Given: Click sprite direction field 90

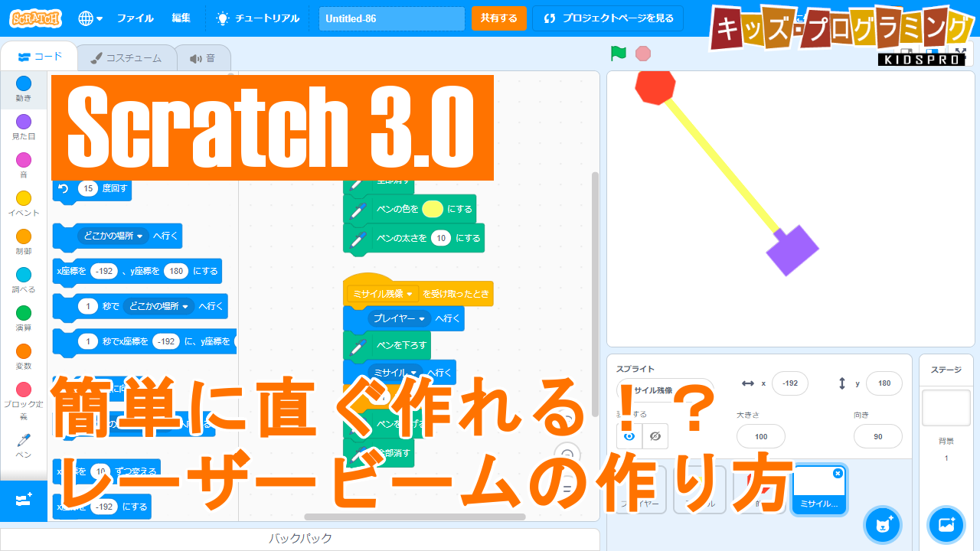Looking at the screenshot, I should (877, 436).
